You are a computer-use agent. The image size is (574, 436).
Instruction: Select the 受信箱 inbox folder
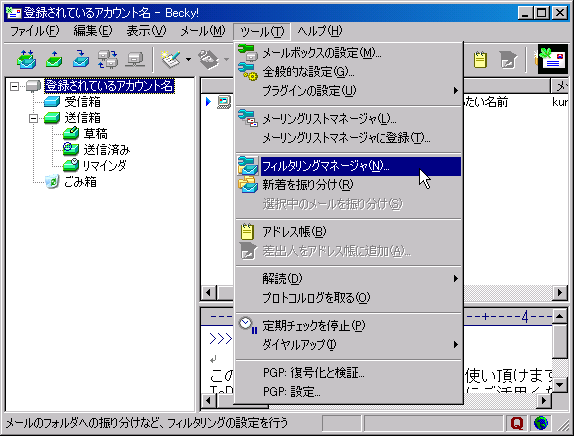pyautogui.click(x=82, y=102)
